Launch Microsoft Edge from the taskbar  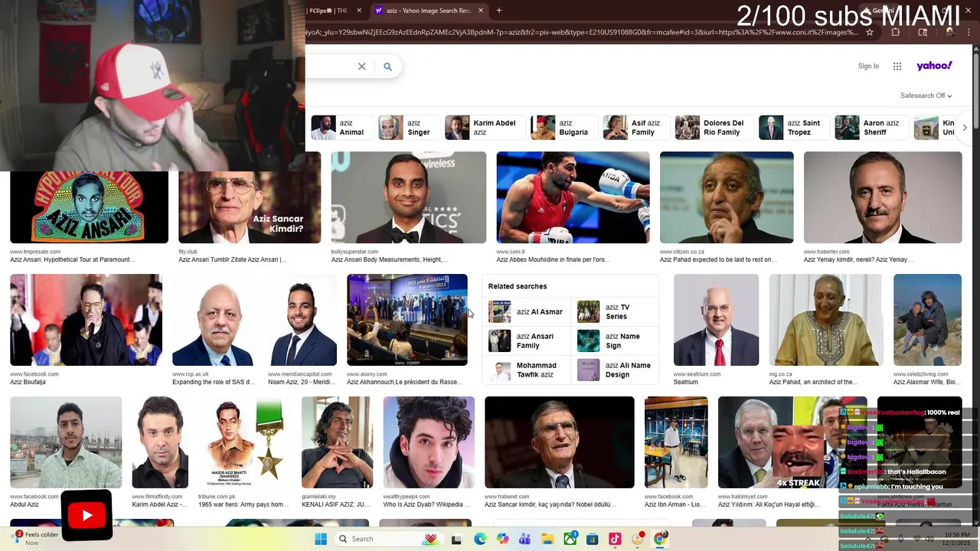point(479,540)
